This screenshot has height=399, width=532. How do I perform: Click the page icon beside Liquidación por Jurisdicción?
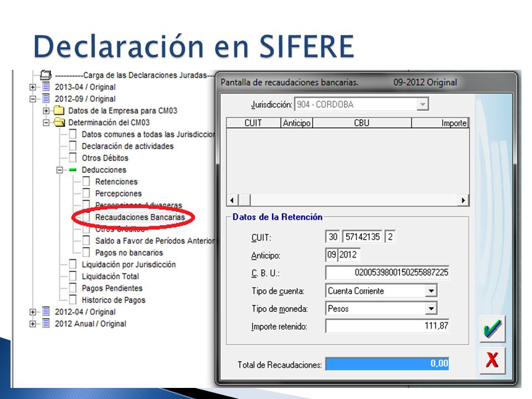73,264
